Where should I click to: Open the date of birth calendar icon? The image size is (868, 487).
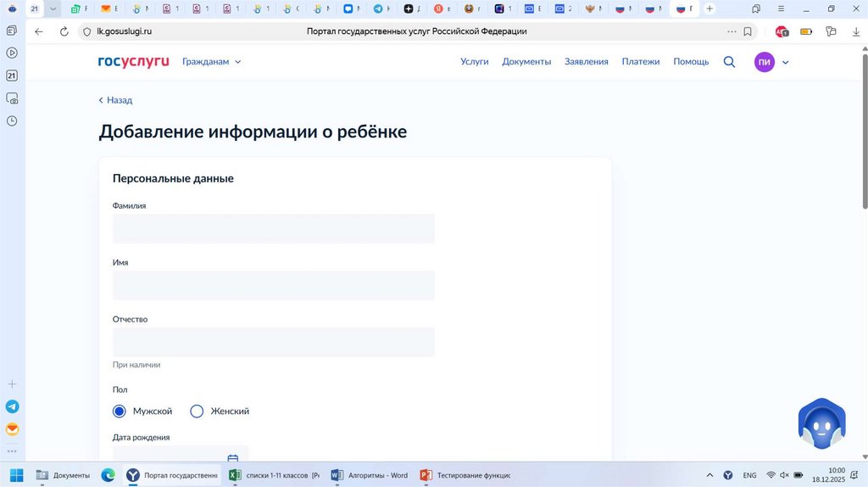pos(233,458)
